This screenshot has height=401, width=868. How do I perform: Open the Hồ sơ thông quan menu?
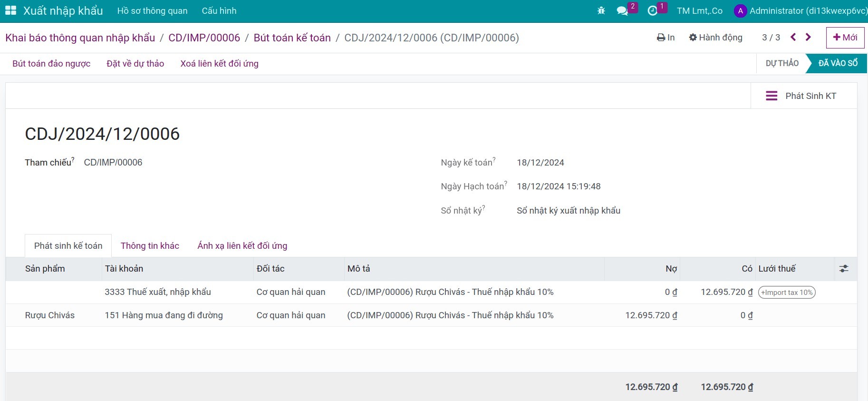pyautogui.click(x=152, y=11)
